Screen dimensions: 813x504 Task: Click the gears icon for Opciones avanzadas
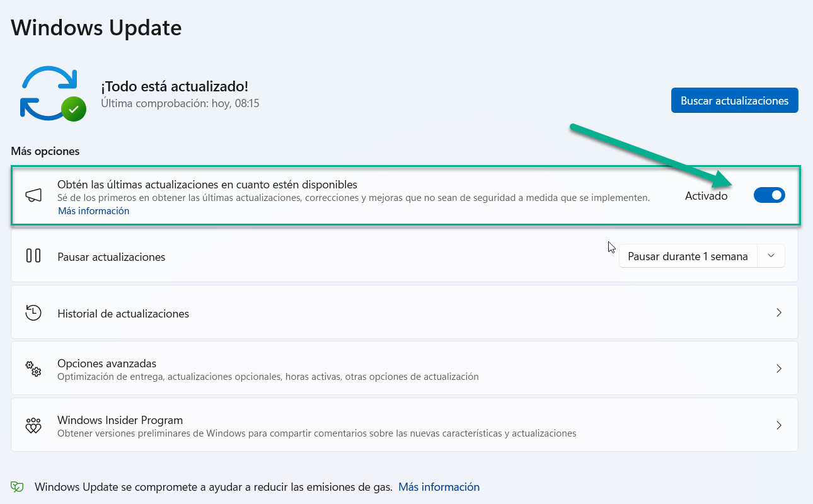(33, 369)
